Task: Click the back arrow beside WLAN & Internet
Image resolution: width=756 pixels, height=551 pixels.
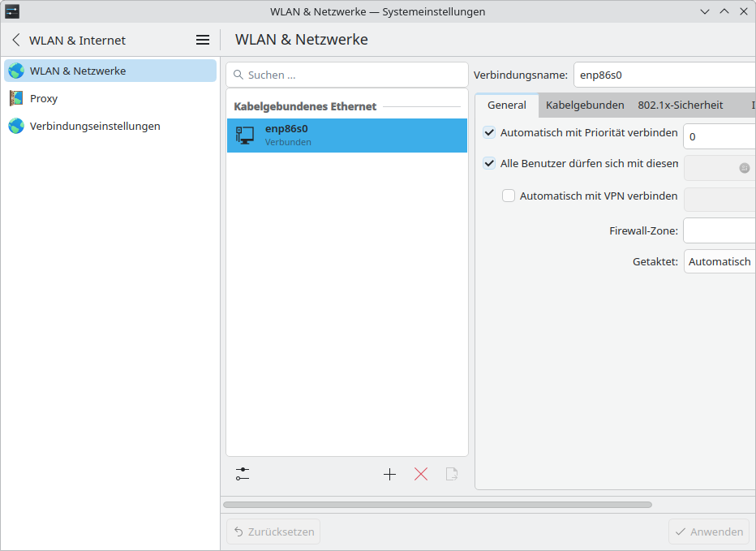Action: 16,40
